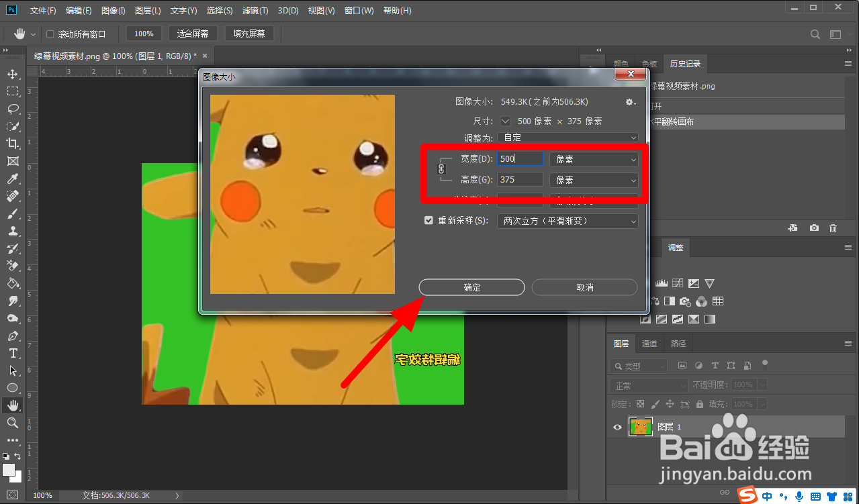The width and height of the screenshot is (859, 504).
Task: Click the history panel camera snapshot icon
Action: pyautogui.click(x=814, y=228)
